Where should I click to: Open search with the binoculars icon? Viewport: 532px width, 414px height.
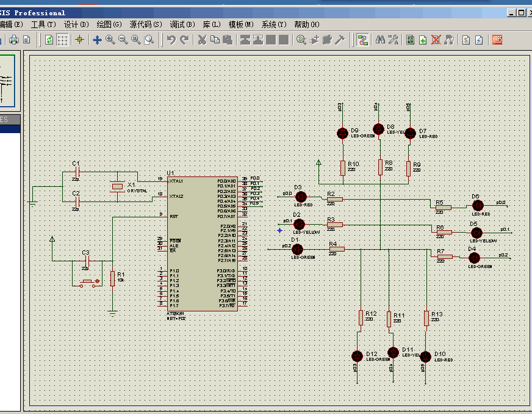[380, 40]
